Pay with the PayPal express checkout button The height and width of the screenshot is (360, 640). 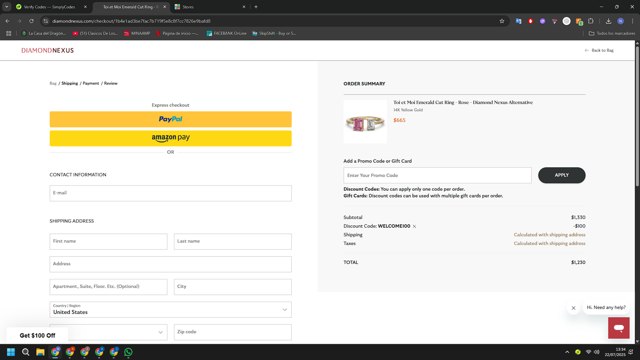(171, 119)
